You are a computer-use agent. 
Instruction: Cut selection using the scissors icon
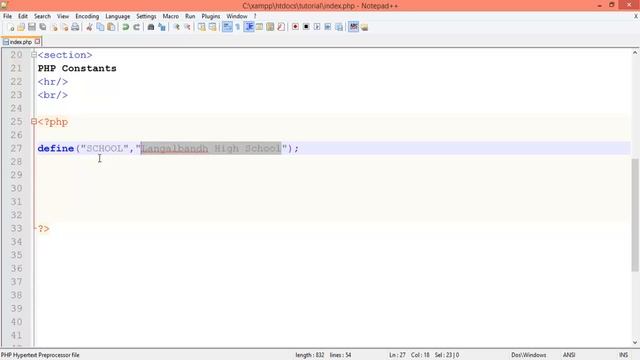coord(89,27)
